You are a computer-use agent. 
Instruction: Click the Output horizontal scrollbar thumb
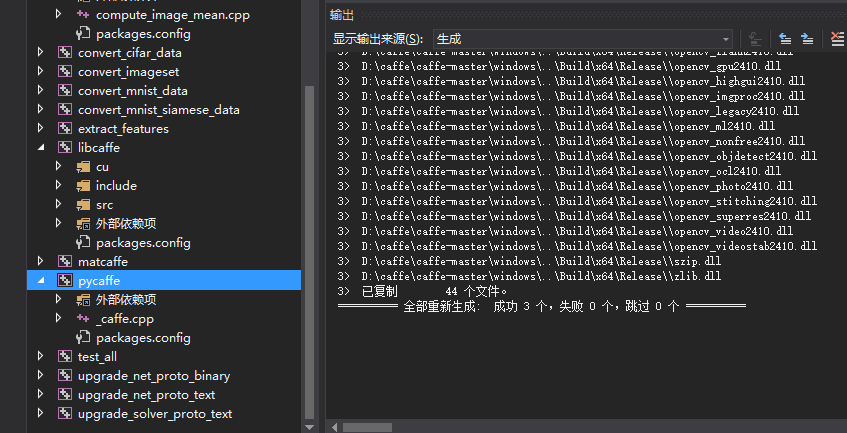(x=367, y=428)
